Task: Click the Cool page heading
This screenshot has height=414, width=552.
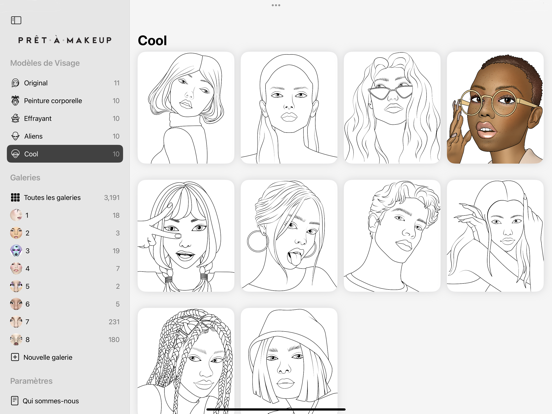Action: pos(152,40)
